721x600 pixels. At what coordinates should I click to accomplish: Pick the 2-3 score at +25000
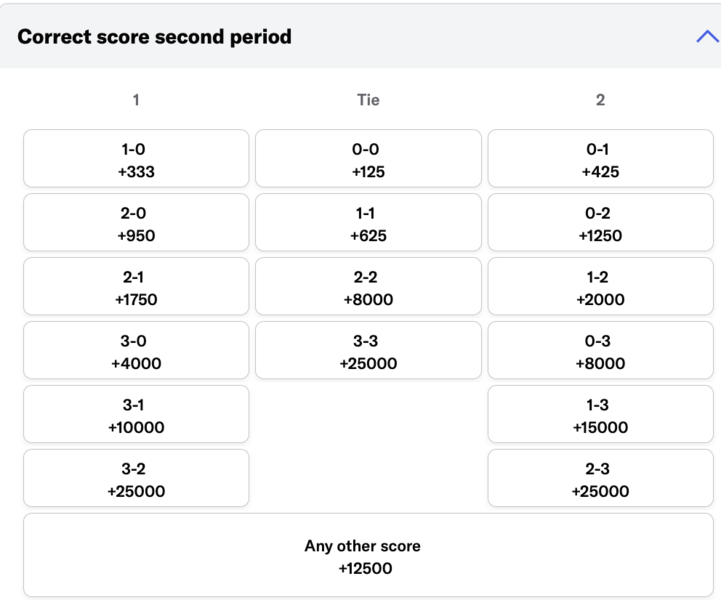tap(601, 478)
